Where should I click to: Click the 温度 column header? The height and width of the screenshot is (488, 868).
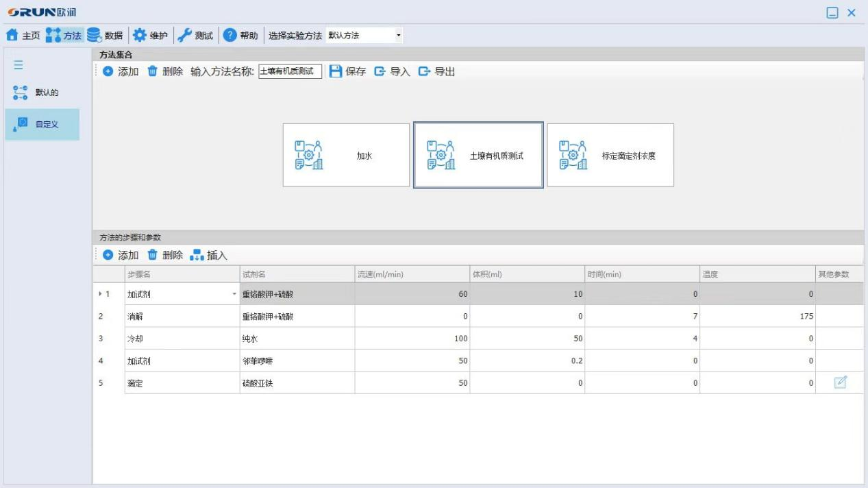758,274
